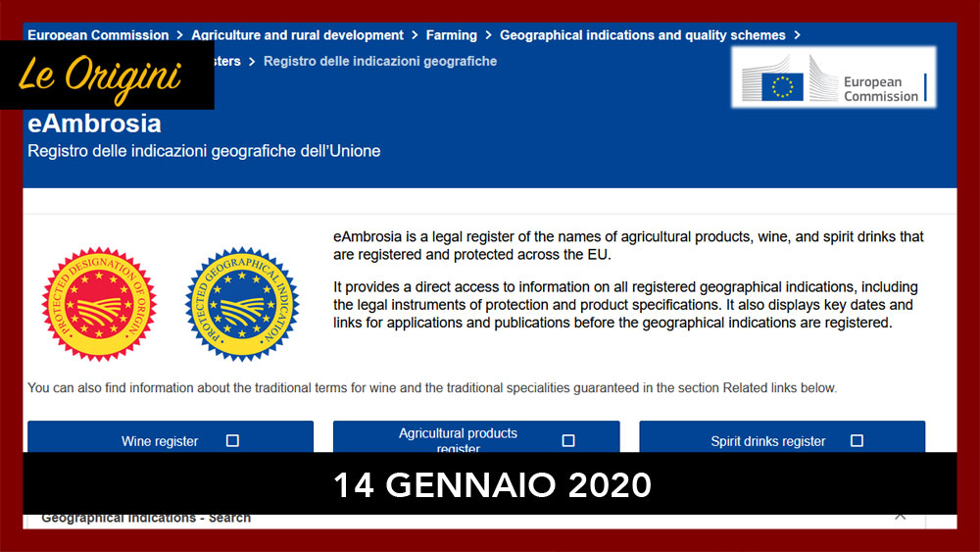Open the Wine register
980x552 pixels.
coord(159,440)
